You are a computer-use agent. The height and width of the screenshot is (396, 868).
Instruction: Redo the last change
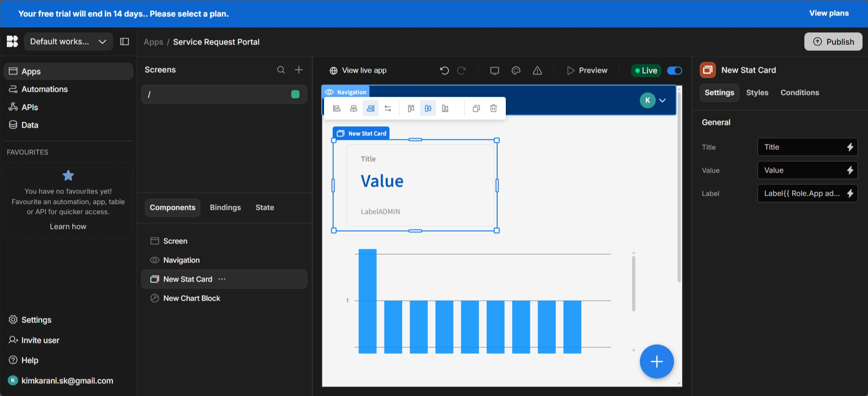[461, 70]
